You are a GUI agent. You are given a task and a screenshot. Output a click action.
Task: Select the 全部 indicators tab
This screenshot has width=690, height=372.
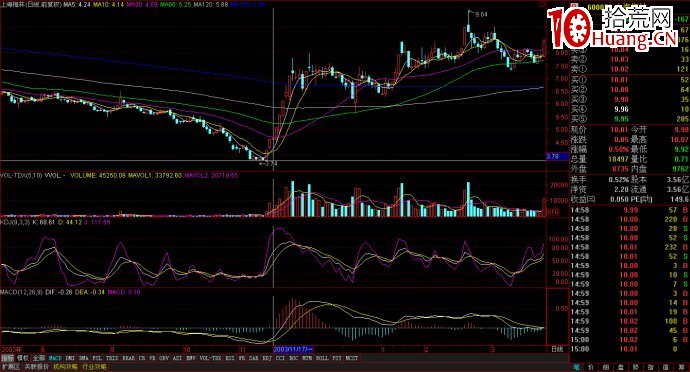pyautogui.click(x=39, y=358)
